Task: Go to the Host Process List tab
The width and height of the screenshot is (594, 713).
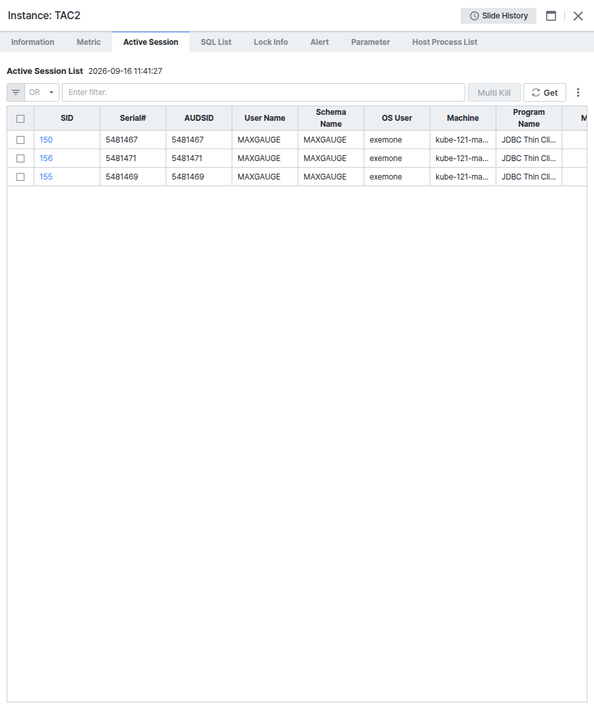Action: point(444,42)
